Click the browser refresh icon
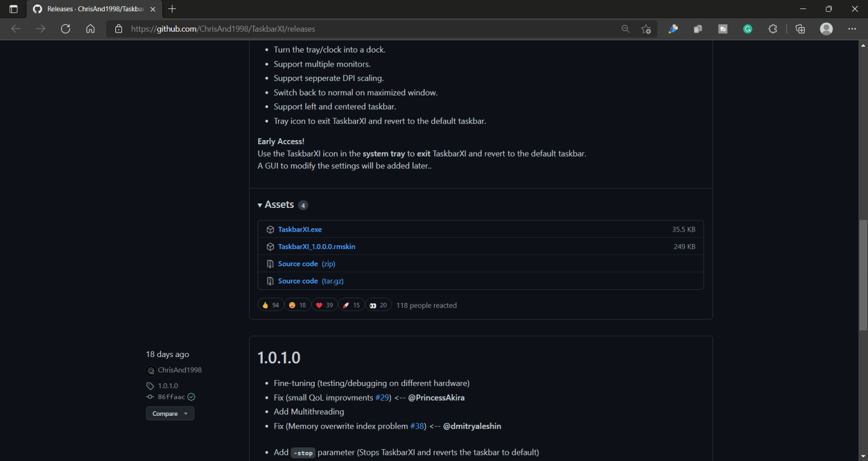Screen dimensions: 868x461 coord(66,29)
